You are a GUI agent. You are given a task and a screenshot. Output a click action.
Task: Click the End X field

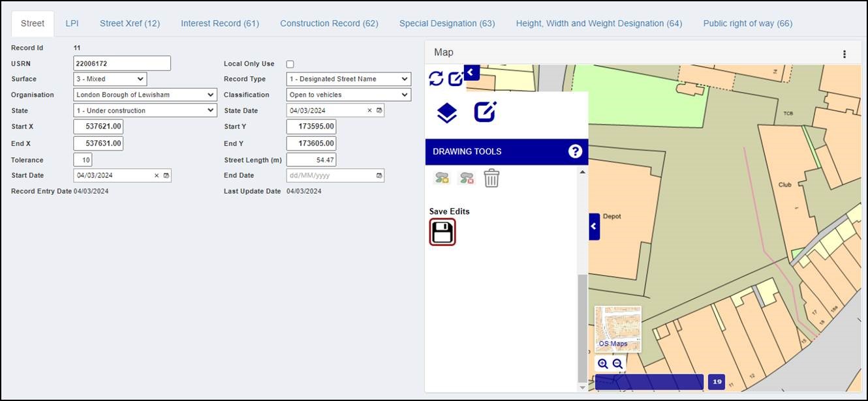[x=99, y=143]
